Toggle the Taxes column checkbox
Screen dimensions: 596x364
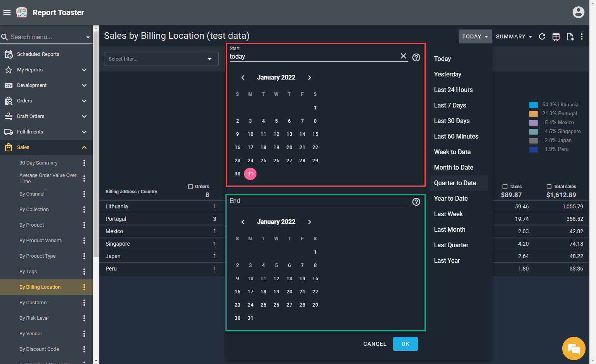click(x=505, y=187)
